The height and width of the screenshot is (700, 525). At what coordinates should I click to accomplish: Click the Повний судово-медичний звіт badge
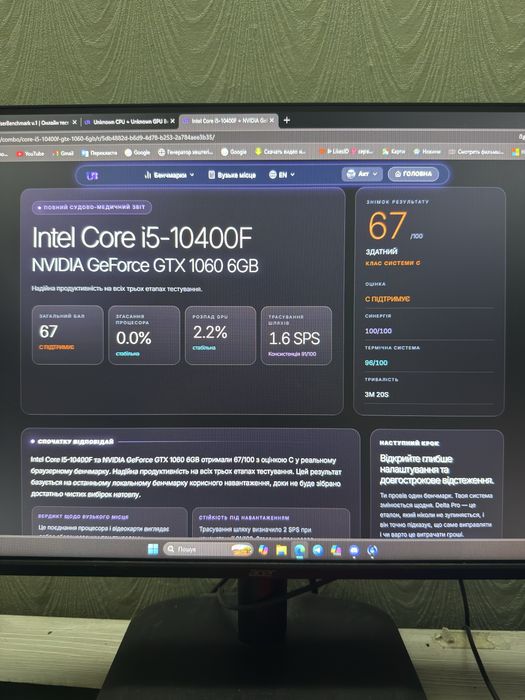(92, 207)
